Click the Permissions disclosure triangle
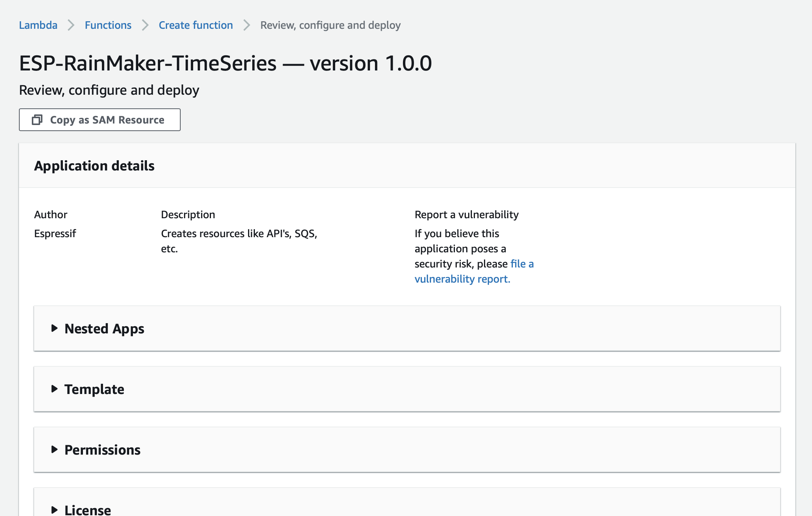Viewport: 812px width, 516px height. click(x=55, y=449)
